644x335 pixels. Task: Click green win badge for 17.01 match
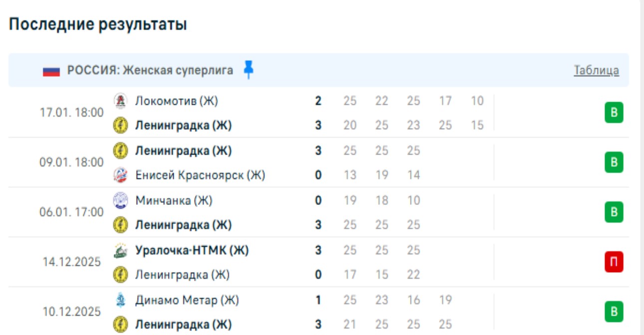[x=614, y=113]
